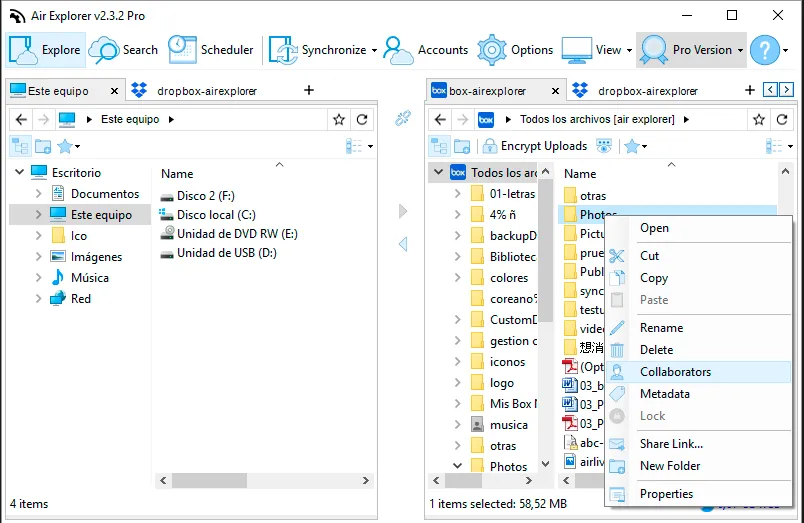Image resolution: width=804 pixels, height=523 pixels.
Task: Expand the Help dropdown arrow
Action: click(x=786, y=50)
